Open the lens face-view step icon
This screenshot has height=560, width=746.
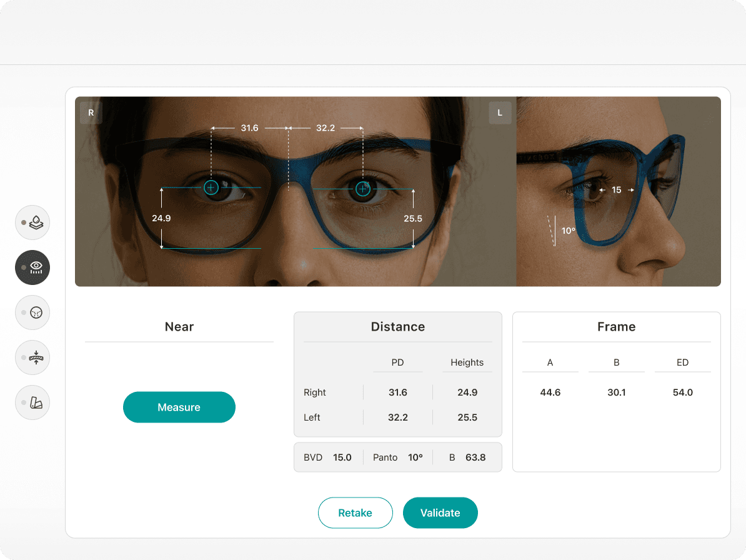click(x=32, y=312)
